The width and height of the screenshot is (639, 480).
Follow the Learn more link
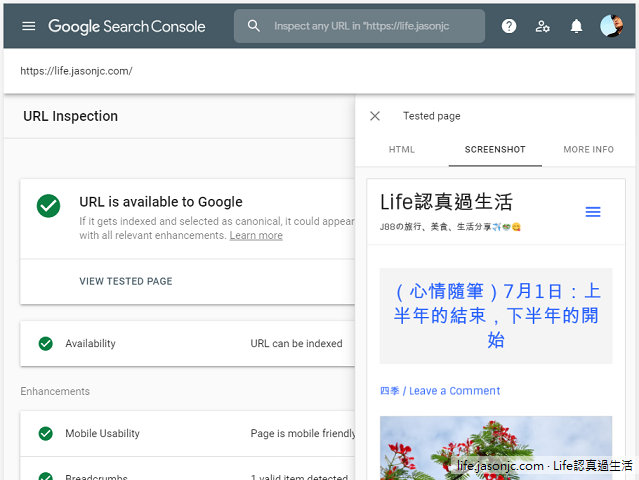(256, 236)
